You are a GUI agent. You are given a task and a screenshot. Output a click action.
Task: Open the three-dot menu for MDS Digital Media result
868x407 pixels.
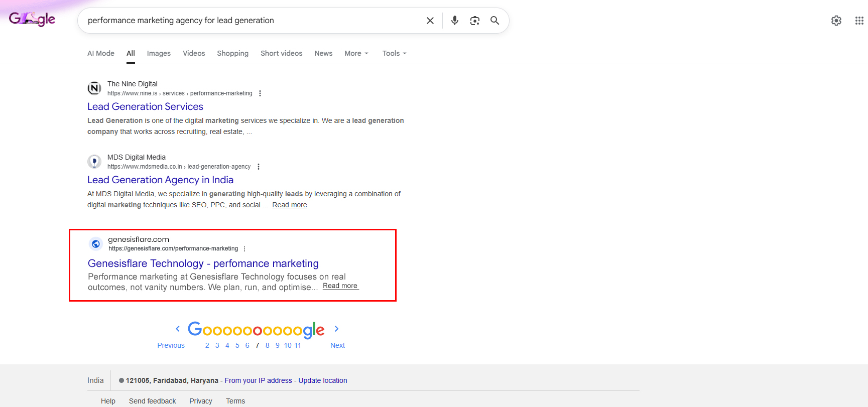pos(259,167)
